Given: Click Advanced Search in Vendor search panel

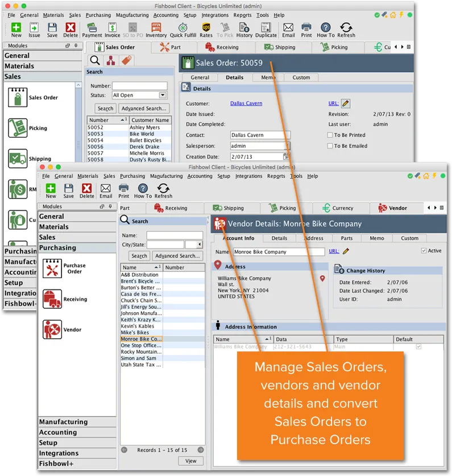Looking at the screenshot, I should click(x=177, y=256).
